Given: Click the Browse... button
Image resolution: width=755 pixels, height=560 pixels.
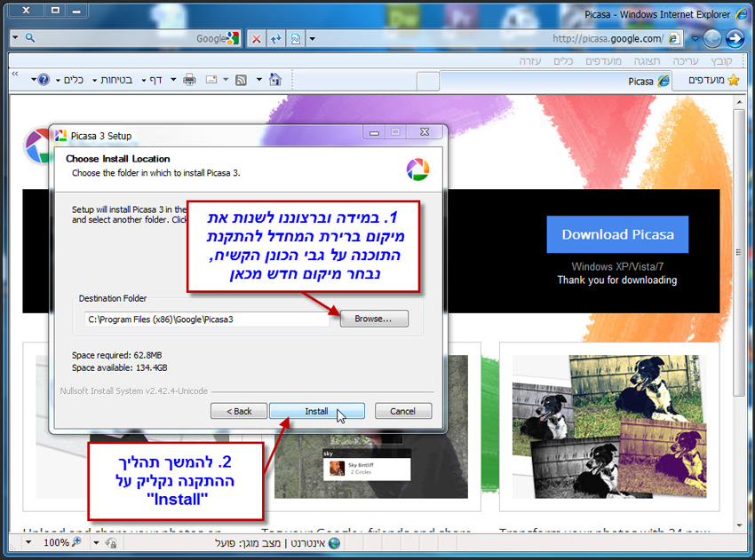Looking at the screenshot, I should (x=374, y=319).
